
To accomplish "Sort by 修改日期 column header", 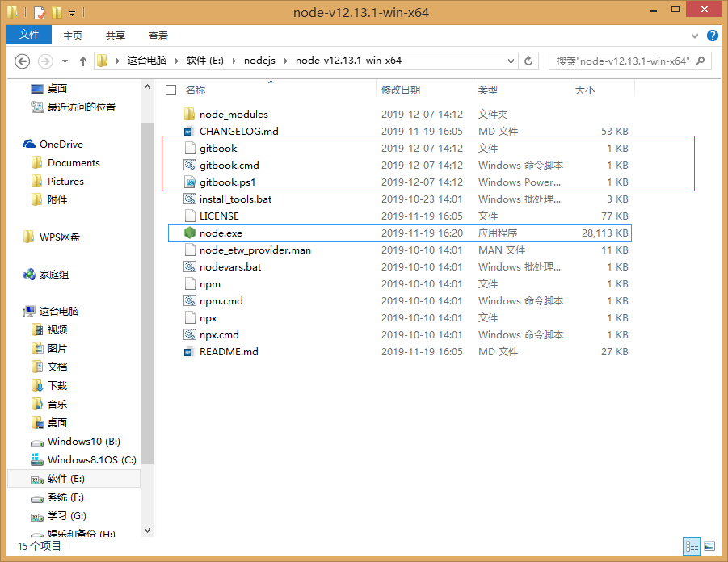I will tap(401, 90).
